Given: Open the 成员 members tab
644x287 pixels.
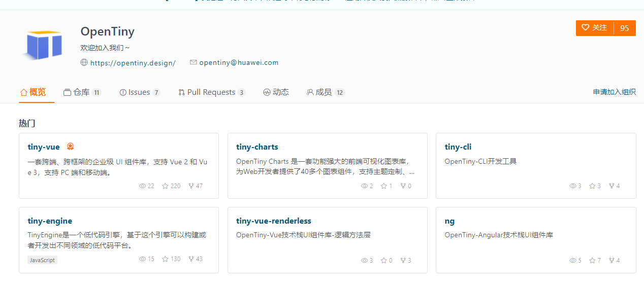Looking at the screenshot, I should pos(326,92).
